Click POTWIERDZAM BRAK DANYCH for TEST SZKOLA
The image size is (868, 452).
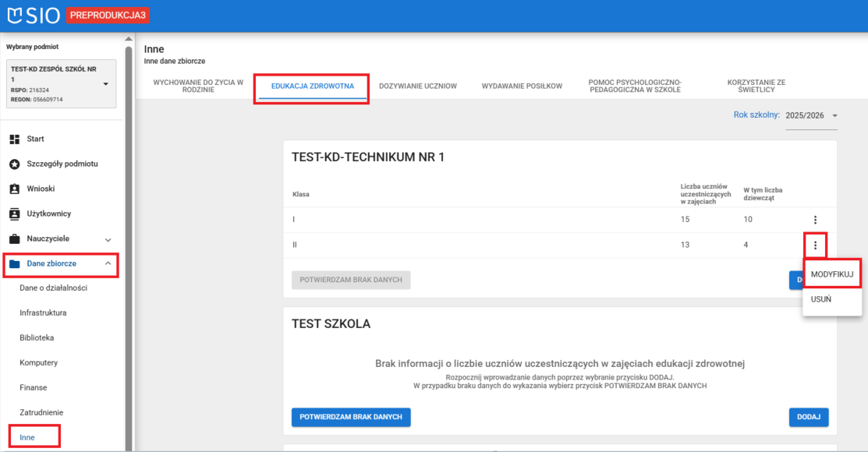(x=351, y=417)
